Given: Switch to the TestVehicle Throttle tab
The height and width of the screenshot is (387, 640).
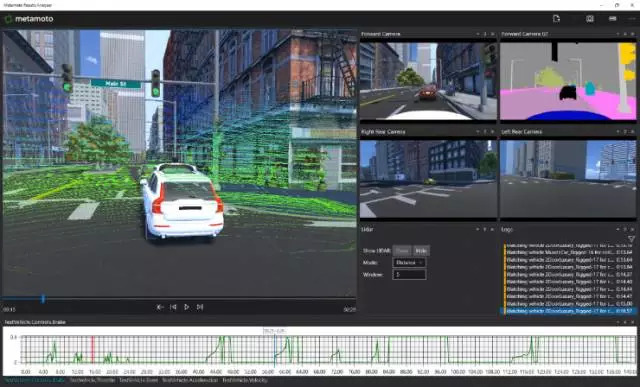Looking at the screenshot, I should click(x=92, y=380).
